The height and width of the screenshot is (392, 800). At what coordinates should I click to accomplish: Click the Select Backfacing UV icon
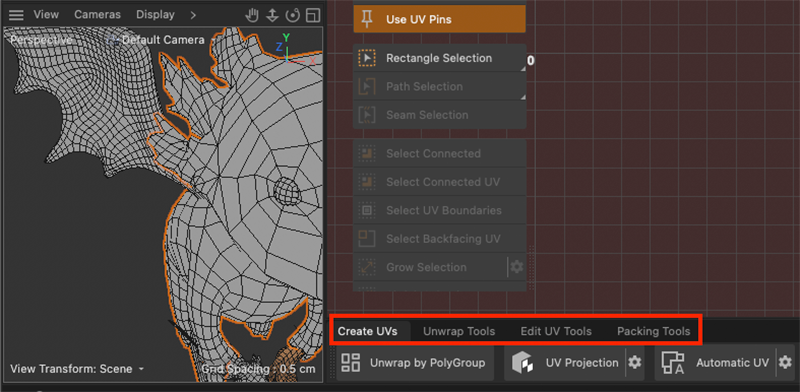[x=366, y=238]
